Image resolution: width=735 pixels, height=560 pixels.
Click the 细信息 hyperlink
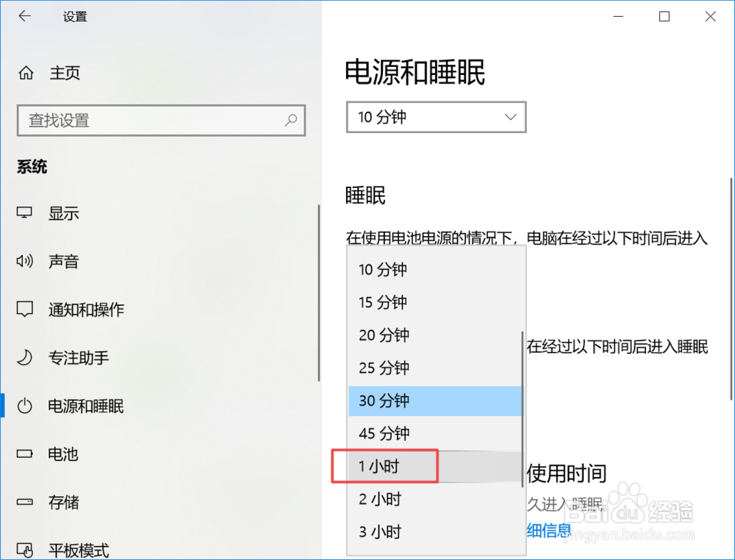pos(549,530)
